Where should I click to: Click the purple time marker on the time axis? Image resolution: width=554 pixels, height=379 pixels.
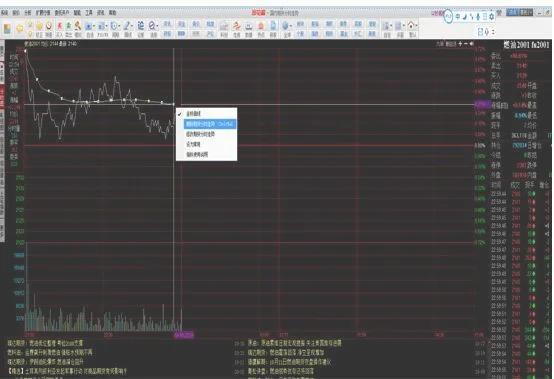(184, 335)
